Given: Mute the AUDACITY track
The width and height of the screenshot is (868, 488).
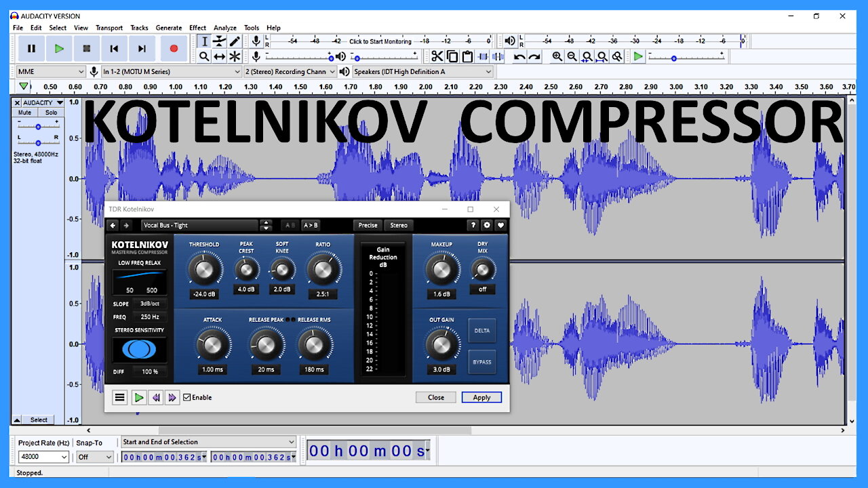Looking at the screenshot, I should pyautogui.click(x=24, y=113).
